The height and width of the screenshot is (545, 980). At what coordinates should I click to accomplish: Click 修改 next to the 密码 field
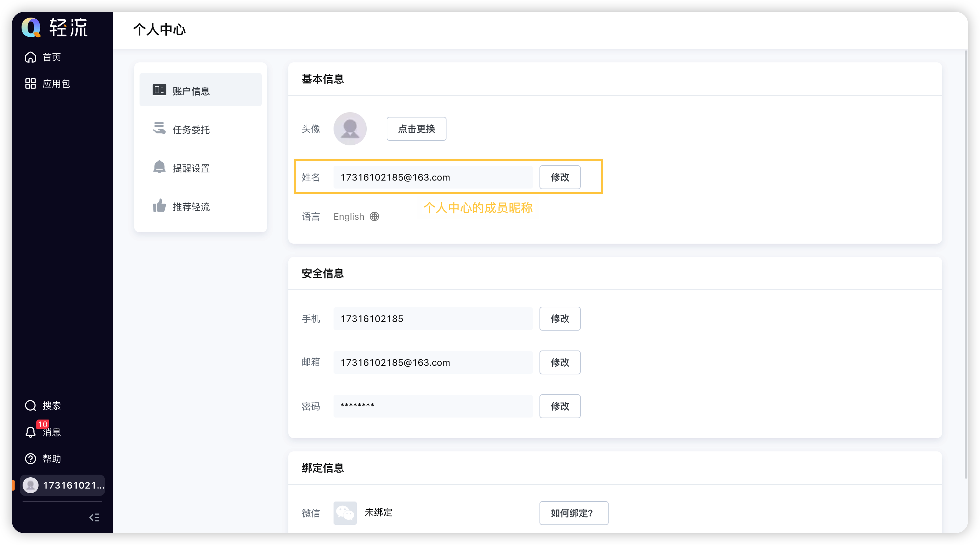(x=560, y=406)
